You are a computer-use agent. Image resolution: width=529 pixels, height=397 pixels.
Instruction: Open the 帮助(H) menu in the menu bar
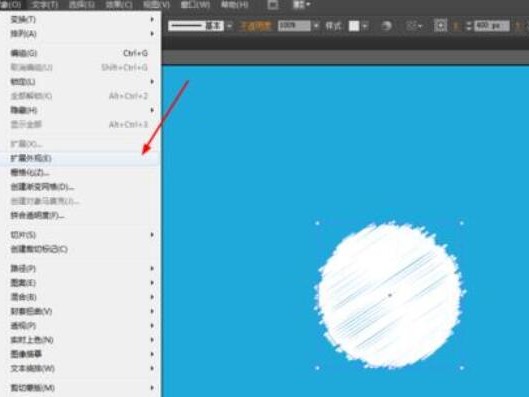pos(235,5)
